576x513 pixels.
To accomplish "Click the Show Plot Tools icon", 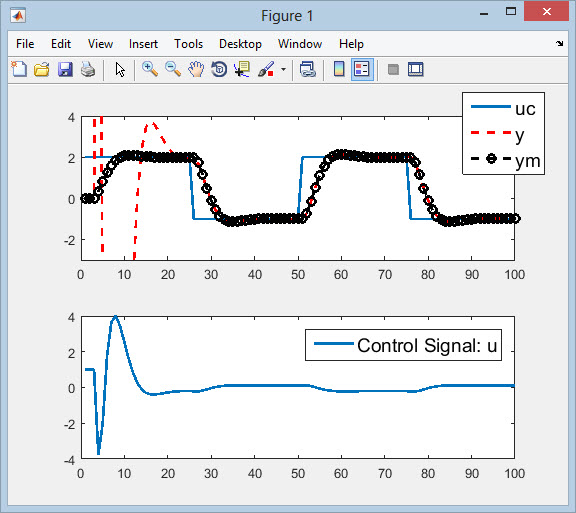I will (x=415, y=69).
